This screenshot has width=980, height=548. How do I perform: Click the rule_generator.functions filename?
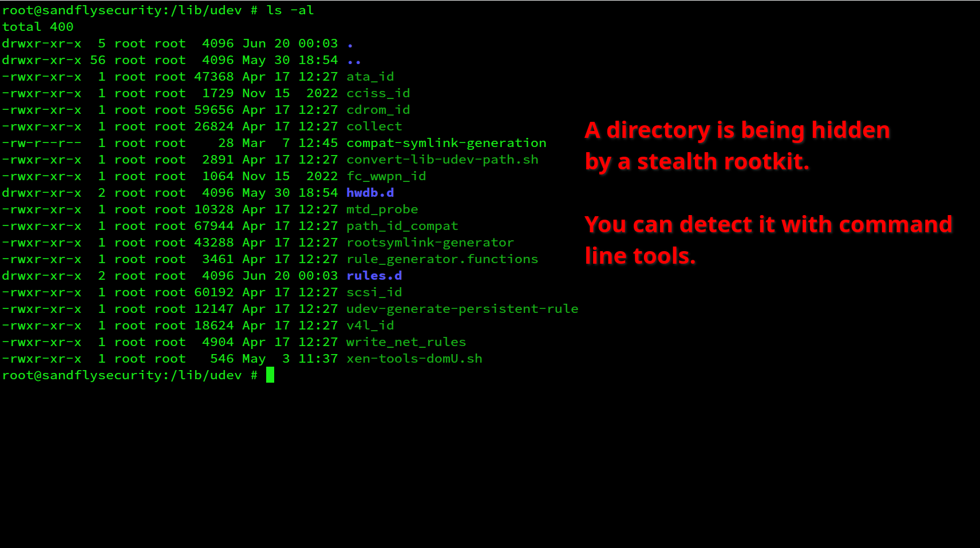[441, 259]
